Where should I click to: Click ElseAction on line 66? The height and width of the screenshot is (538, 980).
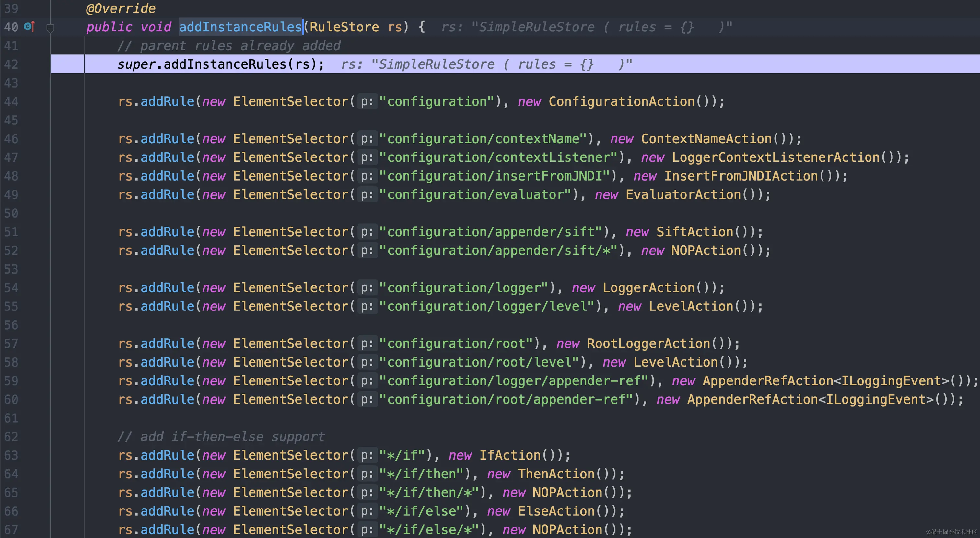[556, 511]
